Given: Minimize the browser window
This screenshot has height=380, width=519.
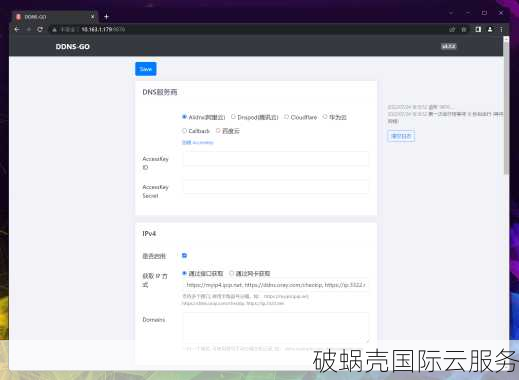Looking at the screenshot, I should pos(468,13).
